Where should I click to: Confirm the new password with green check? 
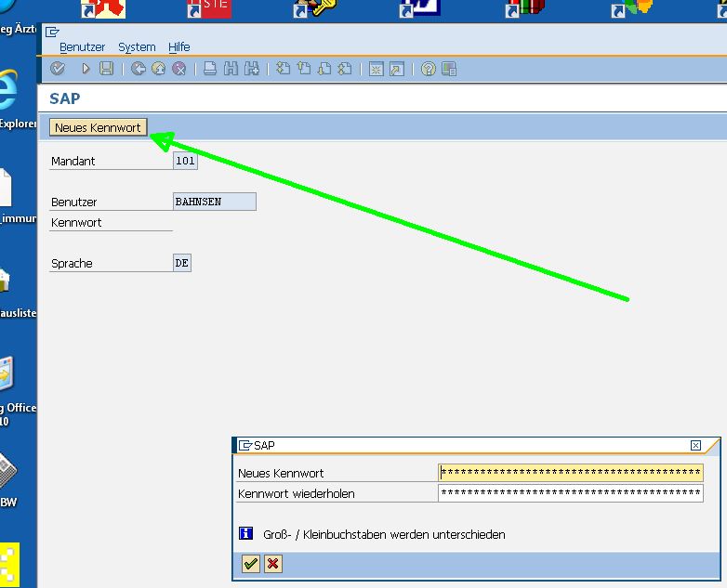(x=251, y=564)
